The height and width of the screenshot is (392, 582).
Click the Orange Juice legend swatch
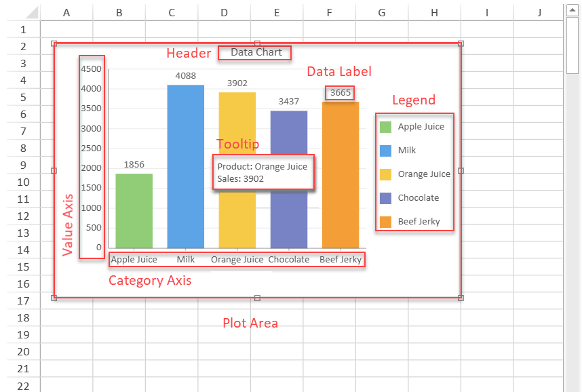pyautogui.click(x=386, y=174)
